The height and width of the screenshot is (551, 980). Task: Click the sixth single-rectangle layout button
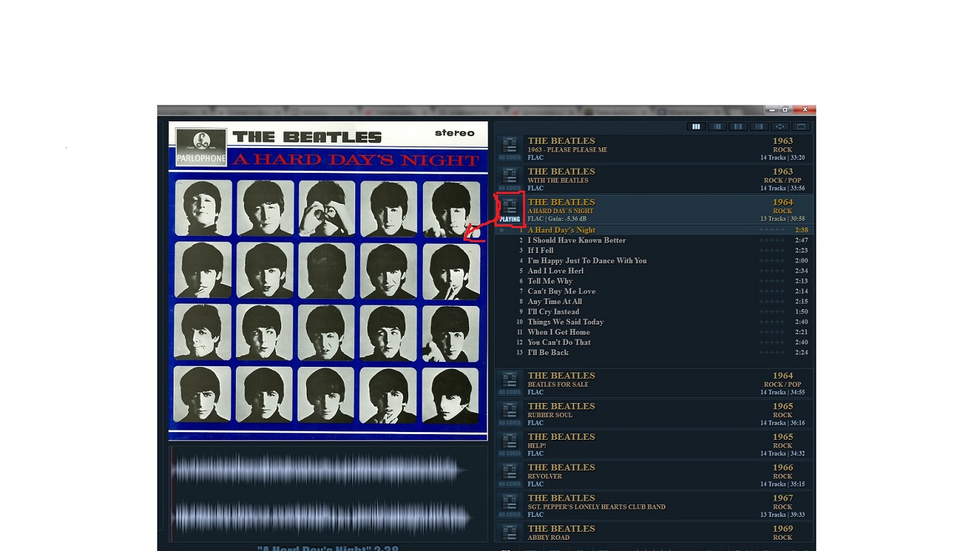pyautogui.click(x=801, y=127)
